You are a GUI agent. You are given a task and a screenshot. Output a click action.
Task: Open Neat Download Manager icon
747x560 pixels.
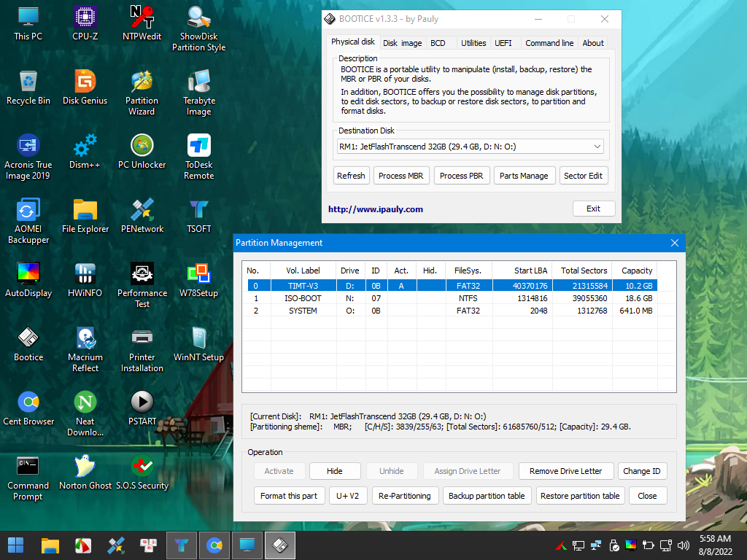[85, 414]
